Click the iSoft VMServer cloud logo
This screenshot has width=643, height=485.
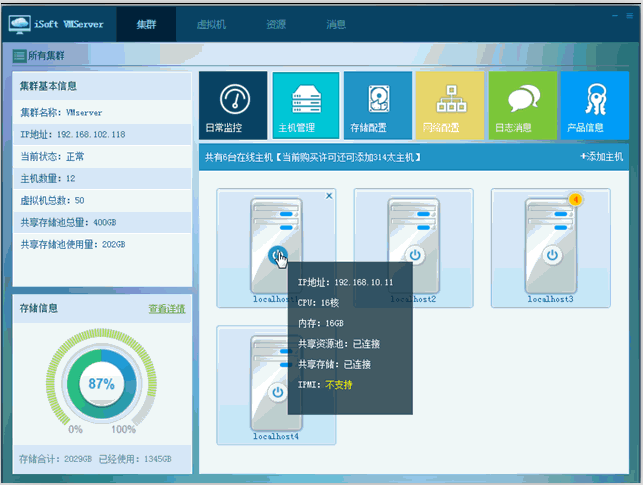click(x=19, y=25)
